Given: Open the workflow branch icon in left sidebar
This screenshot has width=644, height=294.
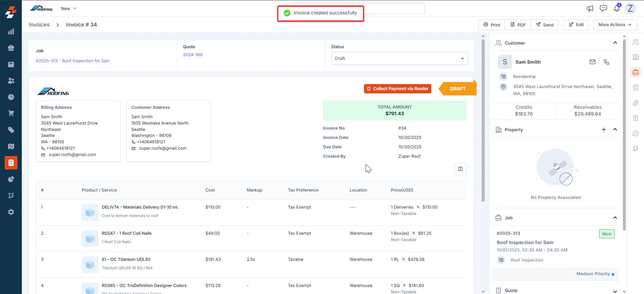Looking at the screenshot, I should pyautogui.click(x=11, y=196).
